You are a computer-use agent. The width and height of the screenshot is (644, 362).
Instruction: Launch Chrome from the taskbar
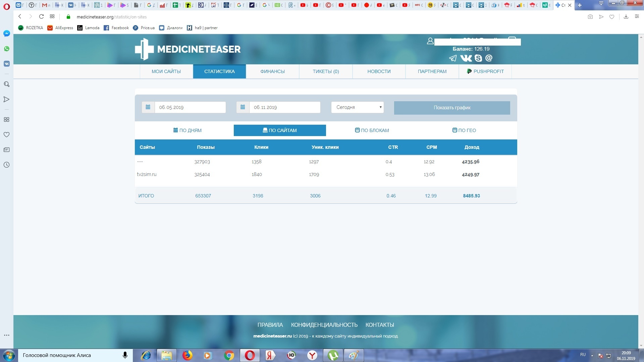point(229,355)
